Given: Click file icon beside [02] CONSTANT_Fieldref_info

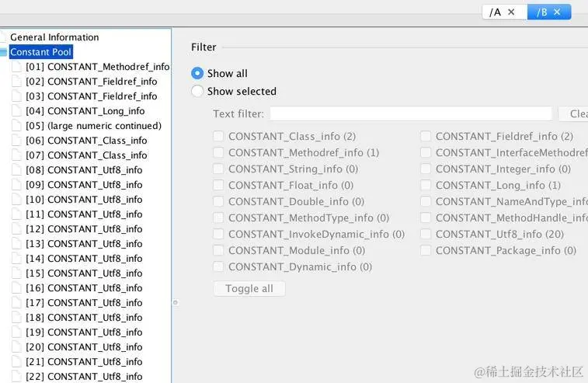Looking at the screenshot, I should pos(18,82).
